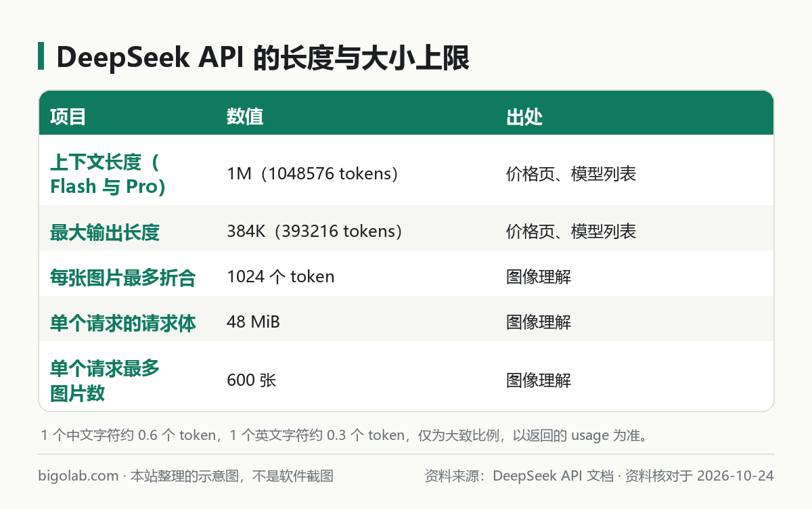Screen dimensions: 812x509
Task: Click the title 'DeepSeek API 的长度与大小上限'
Action: coord(263,58)
